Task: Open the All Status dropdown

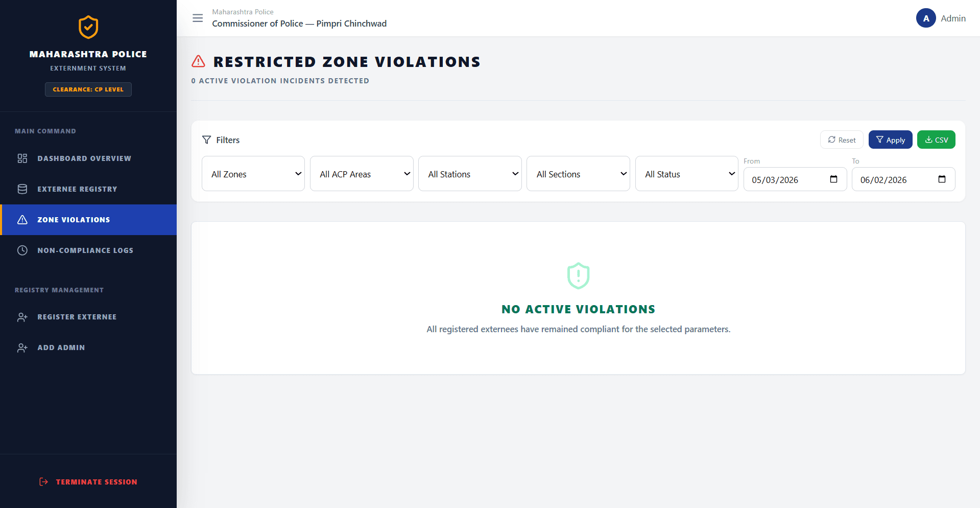Action: [x=686, y=174]
